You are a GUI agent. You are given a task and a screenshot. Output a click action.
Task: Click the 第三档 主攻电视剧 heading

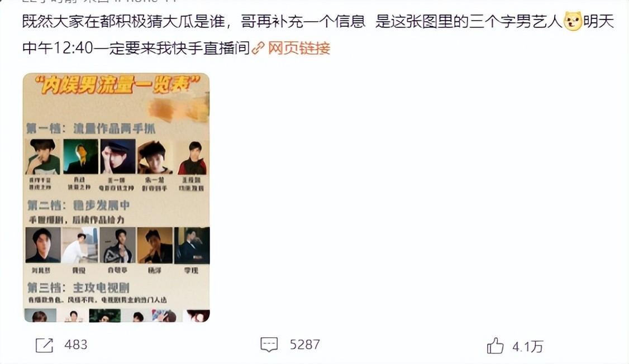(x=78, y=288)
